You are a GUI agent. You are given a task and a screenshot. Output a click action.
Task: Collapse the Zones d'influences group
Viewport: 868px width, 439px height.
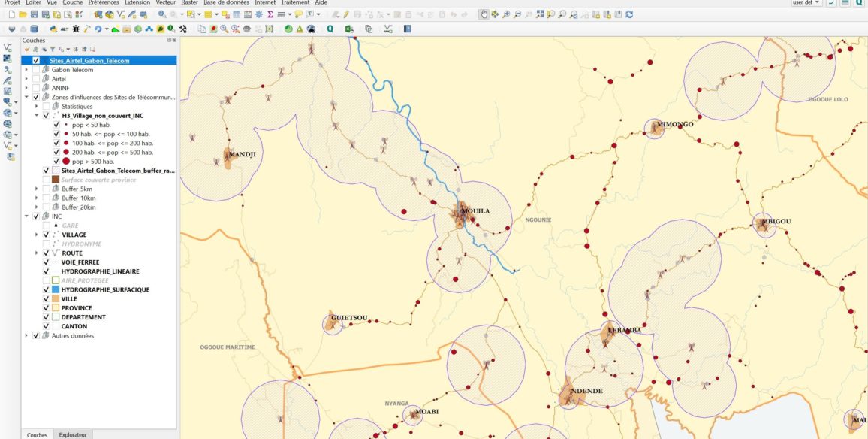point(26,97)
